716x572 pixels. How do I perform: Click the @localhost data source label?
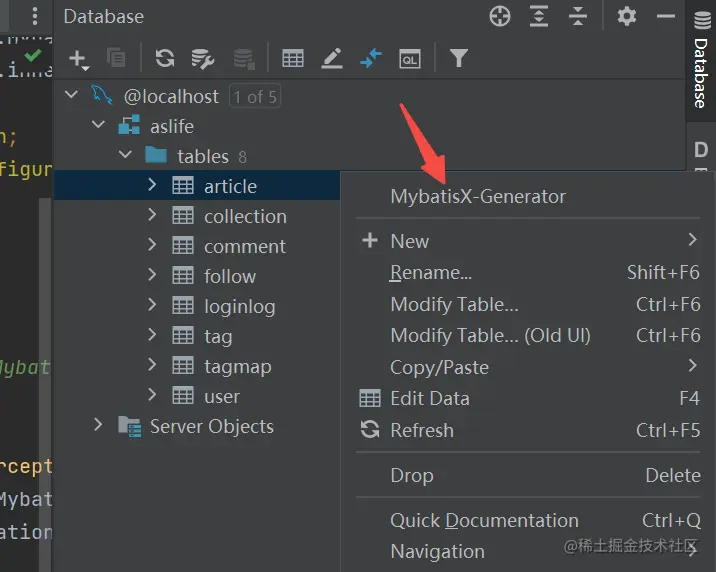[171, 97]
